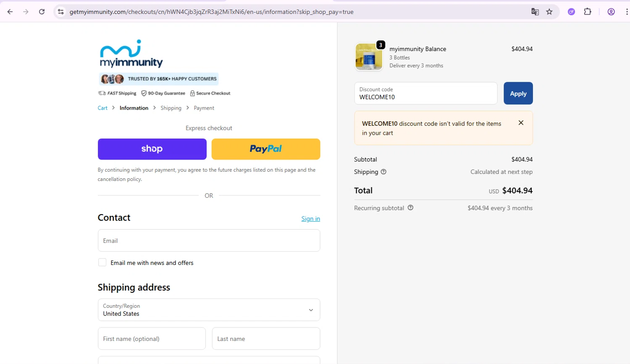Viewport: 630px width, 364px height.
Task: Click the quantity badge 3 on product
Action: tap(381, 45)
